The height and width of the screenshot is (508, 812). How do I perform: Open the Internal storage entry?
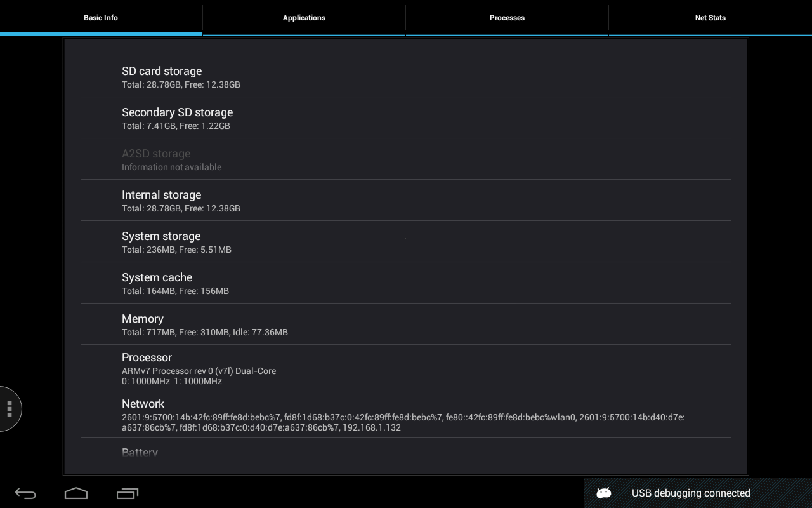[406, 201]
